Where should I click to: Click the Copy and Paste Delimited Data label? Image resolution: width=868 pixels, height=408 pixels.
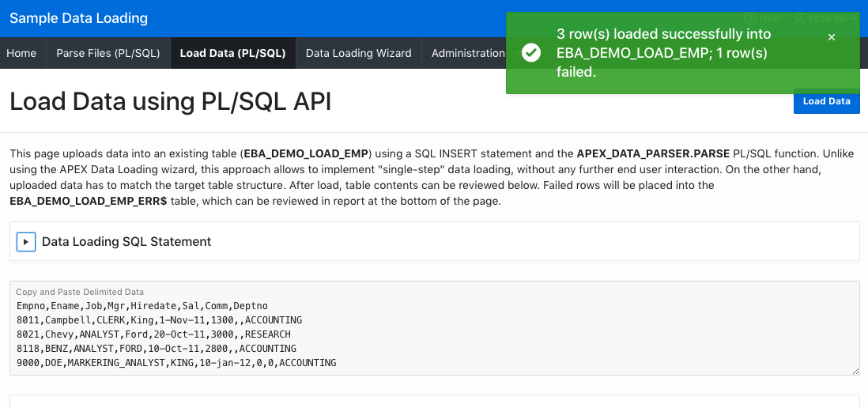click(x=80, y=292)
